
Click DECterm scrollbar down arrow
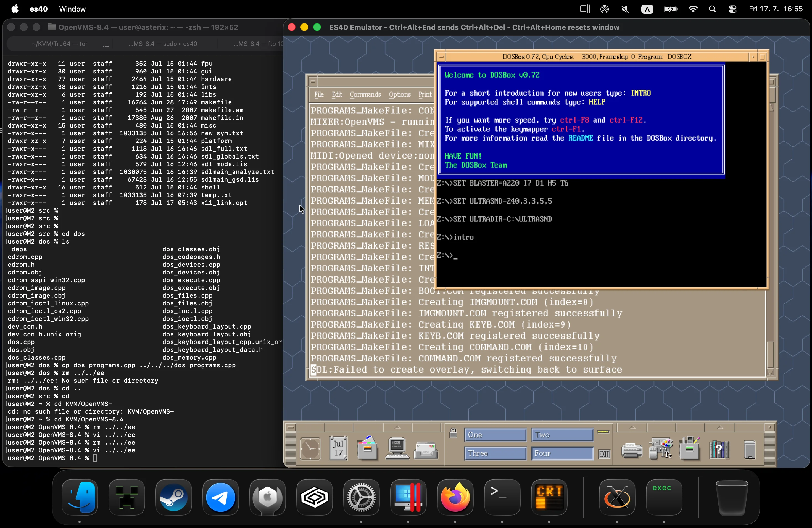pos(770,372)
